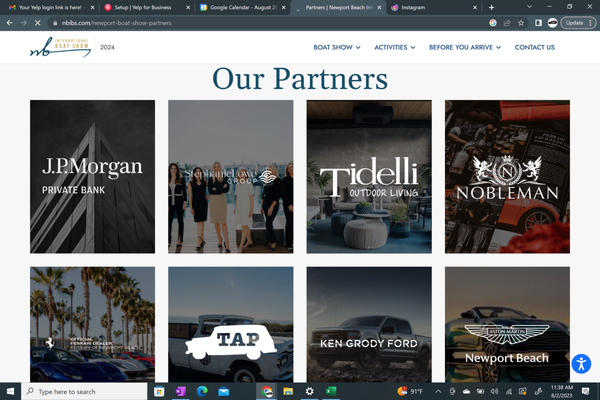Click the nbibs.com address bar
Screen dimensions: 600x400
[x=268, y=23]
